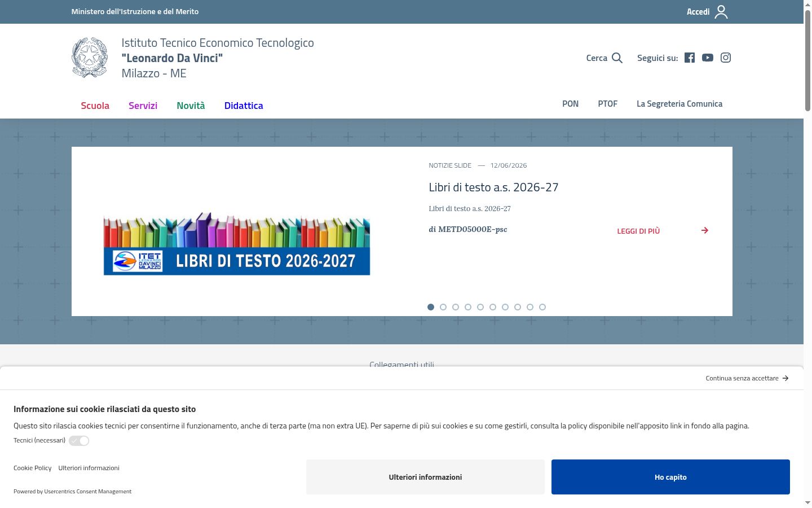Click the Accedi login text

698,12
